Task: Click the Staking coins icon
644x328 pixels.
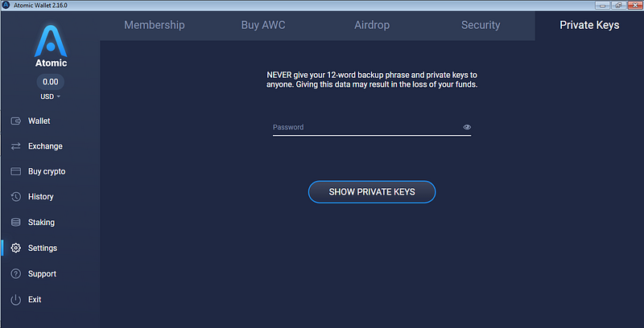Action: coord(15,222)
